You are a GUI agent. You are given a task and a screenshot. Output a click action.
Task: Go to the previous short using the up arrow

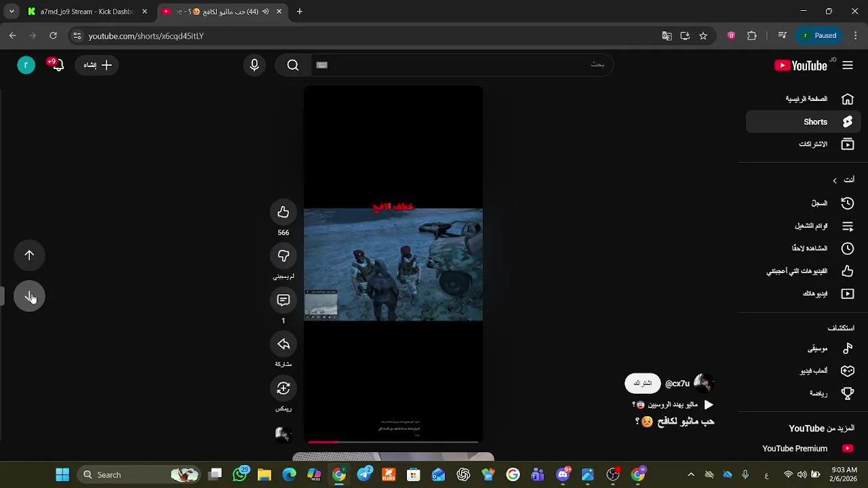click(29, 256)
